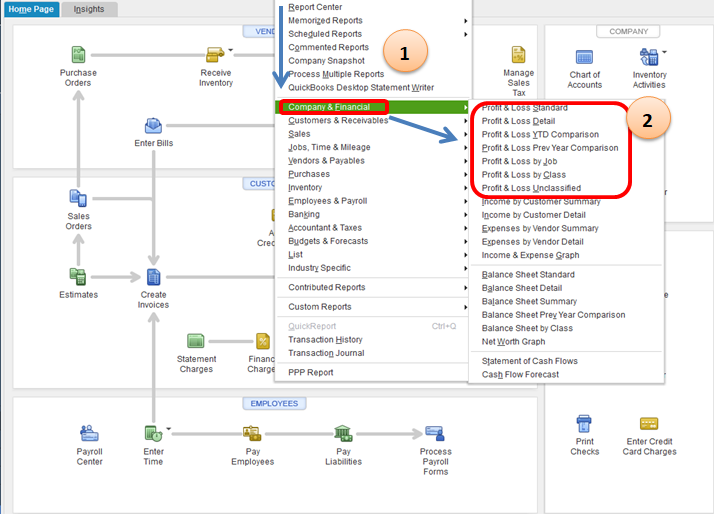Expand the Budgets & Forecasts submenu arrow
This screenshot has height=514, width=714.
465,241
